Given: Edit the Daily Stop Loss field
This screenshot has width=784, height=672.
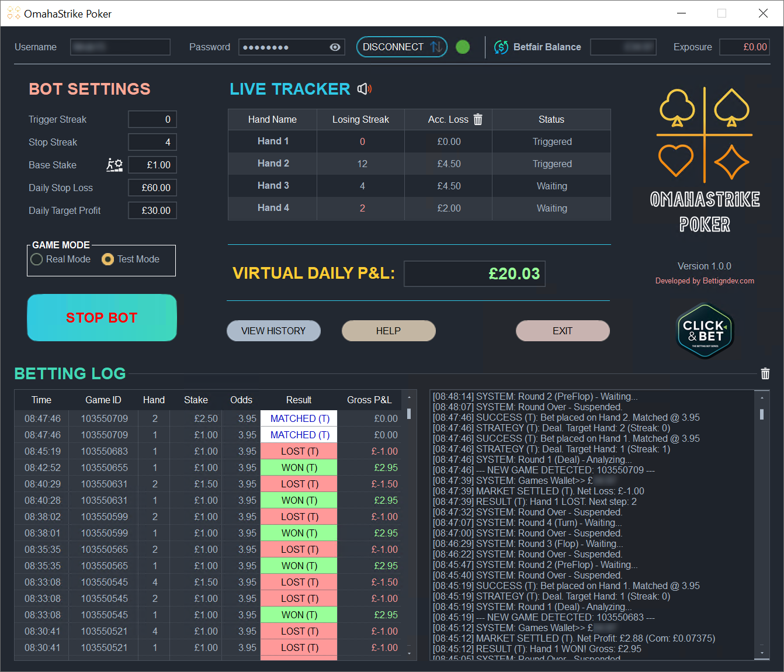Looking at the screenshot, I should pos(152,188).
